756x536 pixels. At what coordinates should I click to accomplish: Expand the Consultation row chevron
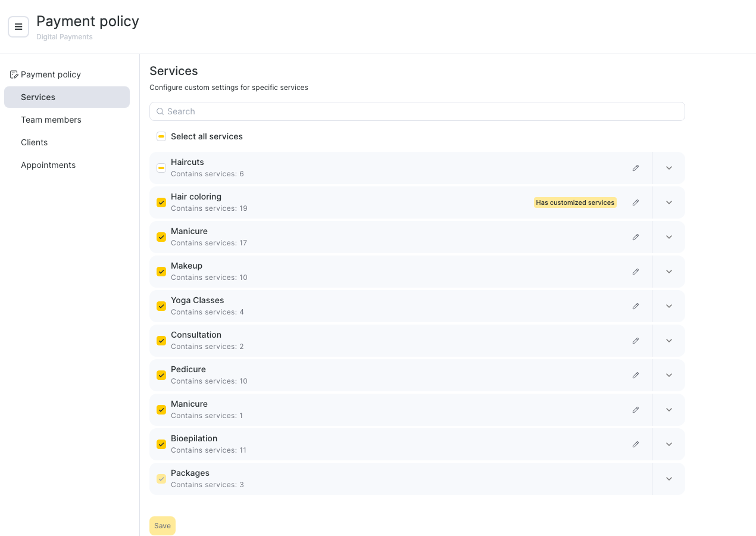[x=669, y=341]
